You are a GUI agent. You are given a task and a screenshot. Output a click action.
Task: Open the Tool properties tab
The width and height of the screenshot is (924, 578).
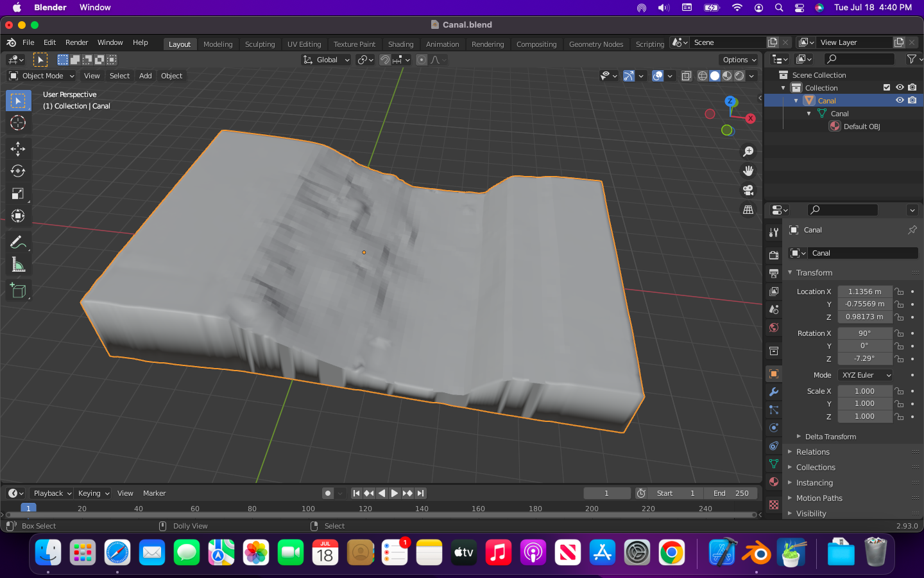click(774, 232)
